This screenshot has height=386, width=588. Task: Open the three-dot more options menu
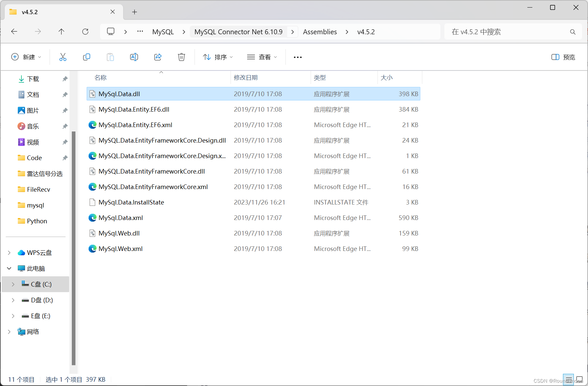click(x=298, y=57)
